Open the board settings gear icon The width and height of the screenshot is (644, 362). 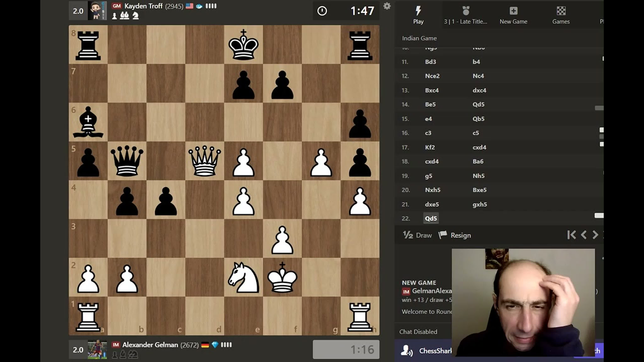click(387, 6)
